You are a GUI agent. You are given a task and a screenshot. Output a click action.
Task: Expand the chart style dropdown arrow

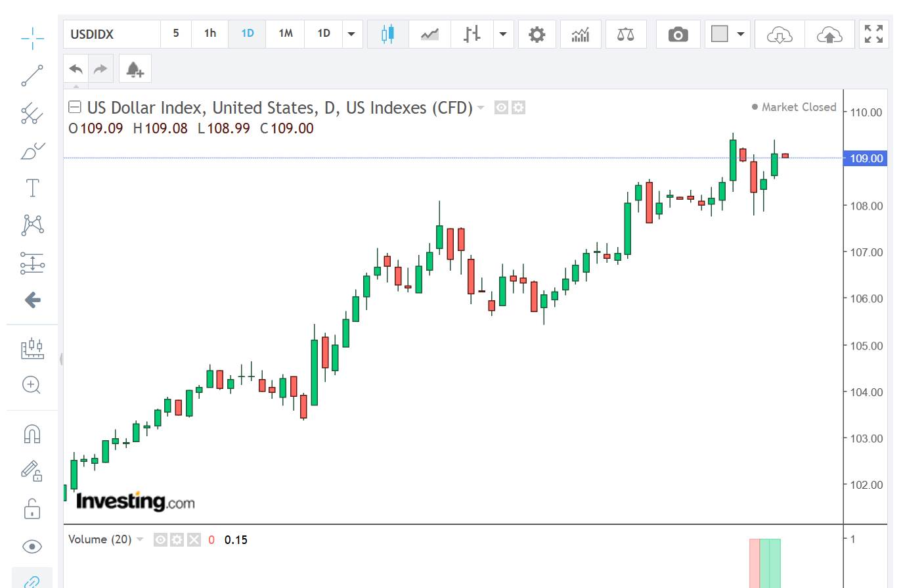click(503, 34)
